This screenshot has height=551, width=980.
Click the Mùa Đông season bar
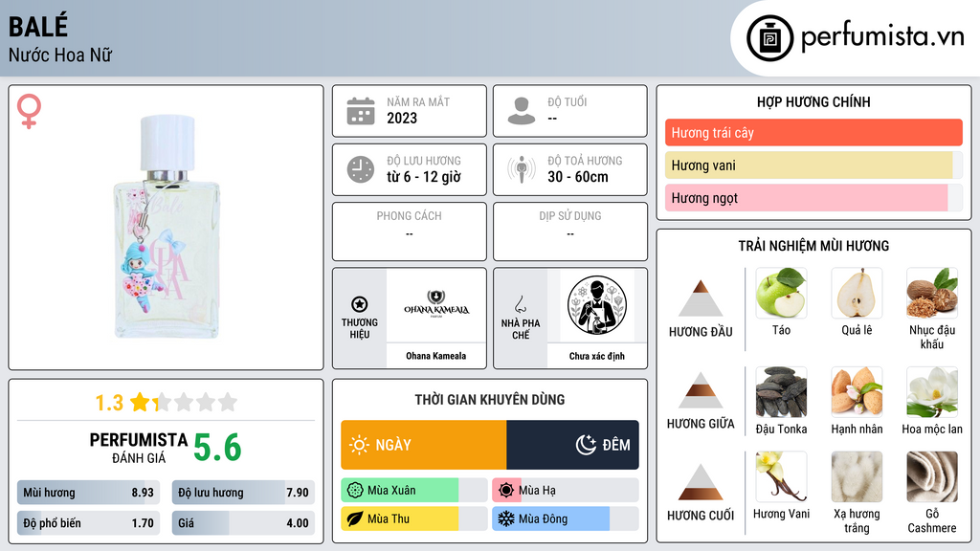pyautogui.click(x=565, y=518)
